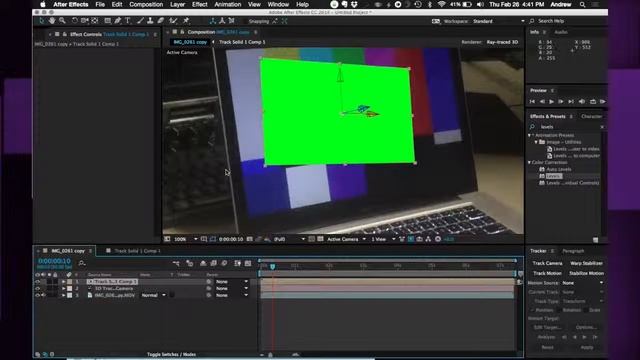Click the Local Axis Mode icon
Image resolution: width=640 pixels, height=360 pixels.
pos(212,21)
